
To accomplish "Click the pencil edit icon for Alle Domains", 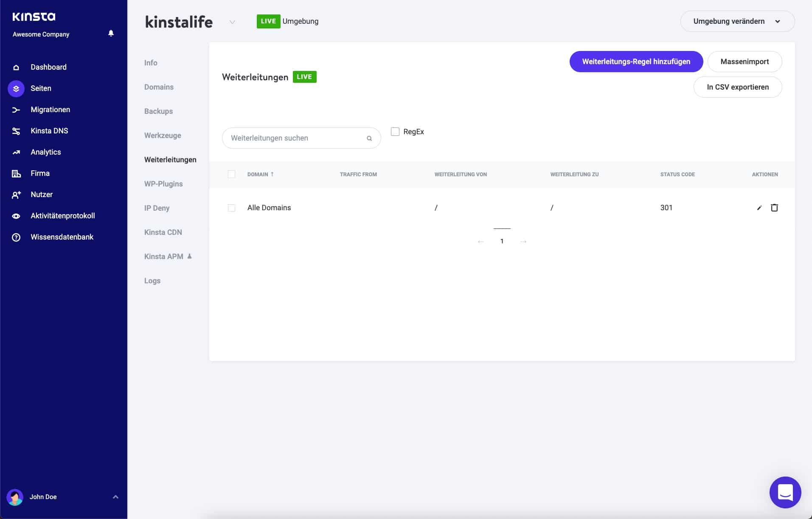I will click(759, 208).
